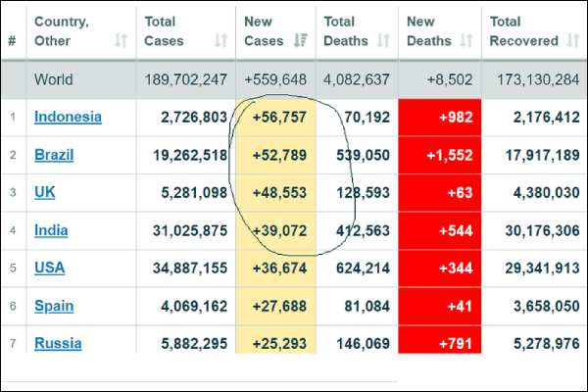Open the India country link
This screenshot has height=392, width=588.
[51, 230]
